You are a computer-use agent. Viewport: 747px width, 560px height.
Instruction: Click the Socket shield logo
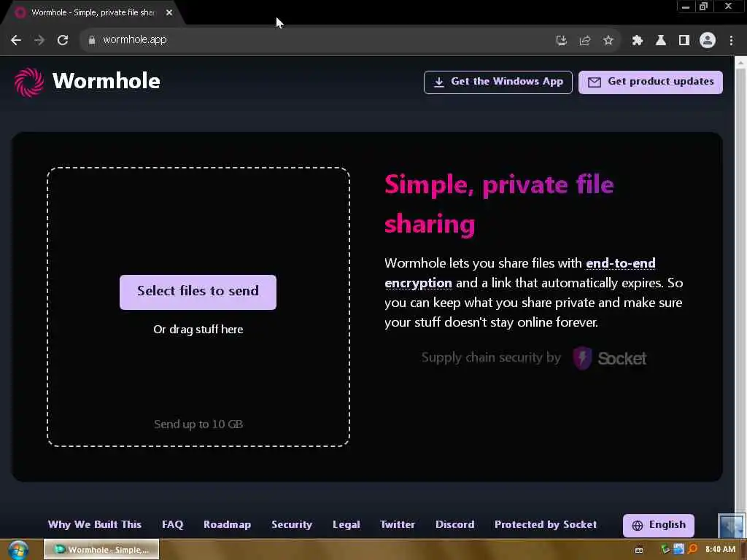tap(582, 358)
